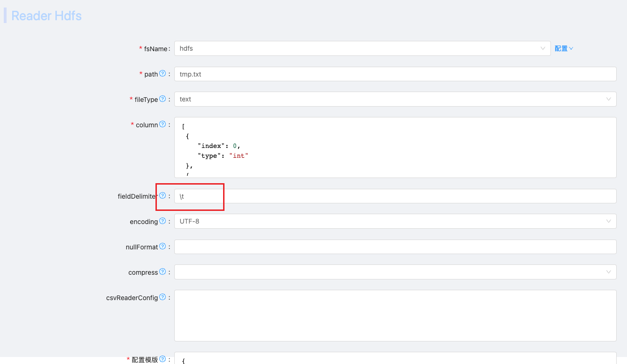Click the 配置模版 help question mark icon

[162, 358]
